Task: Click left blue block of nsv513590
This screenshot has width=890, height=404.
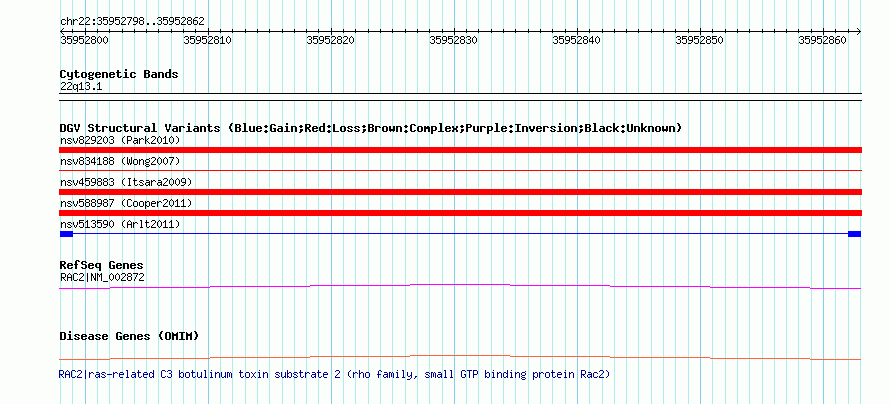Action: (x=66, y=234)
